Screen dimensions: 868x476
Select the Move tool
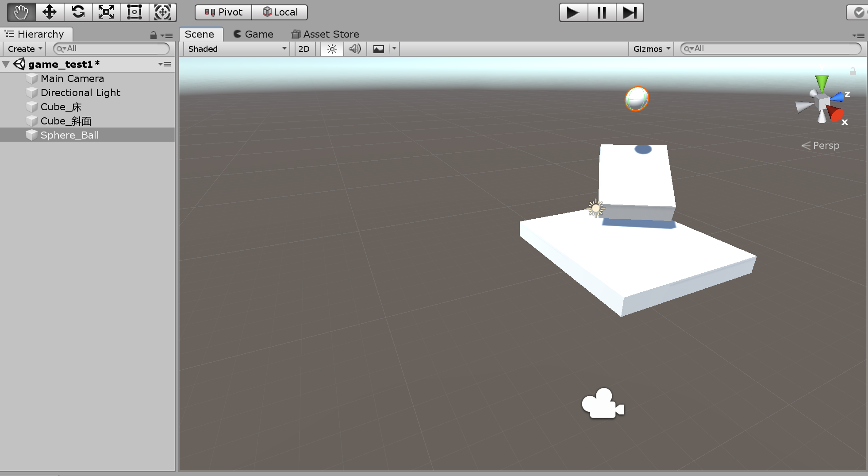click(49, 12)
